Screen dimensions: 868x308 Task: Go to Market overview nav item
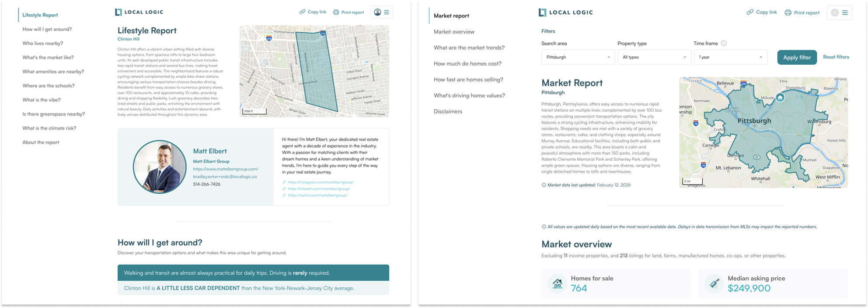point(454,31)
